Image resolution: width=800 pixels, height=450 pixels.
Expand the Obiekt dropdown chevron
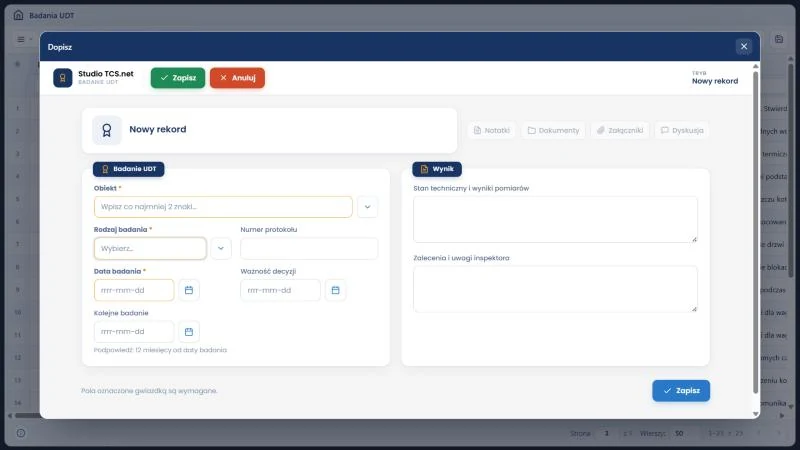pyautogui.click(x=367, y=207)
